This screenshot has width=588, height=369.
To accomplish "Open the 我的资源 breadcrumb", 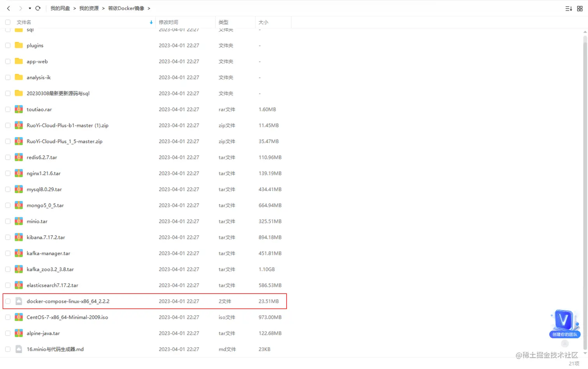I will (89, 8).
